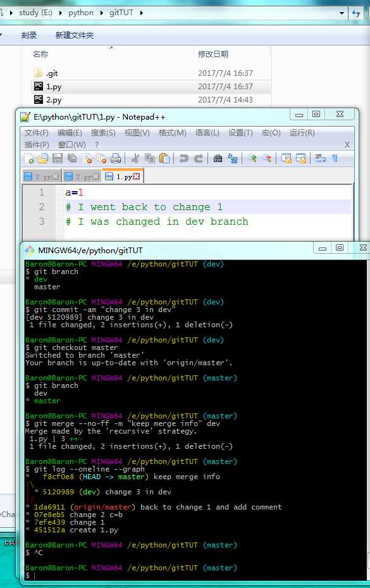The image size is (370, 588).
Task: Toggle the Word wrap toolbar icon
Action: (321, 158)
